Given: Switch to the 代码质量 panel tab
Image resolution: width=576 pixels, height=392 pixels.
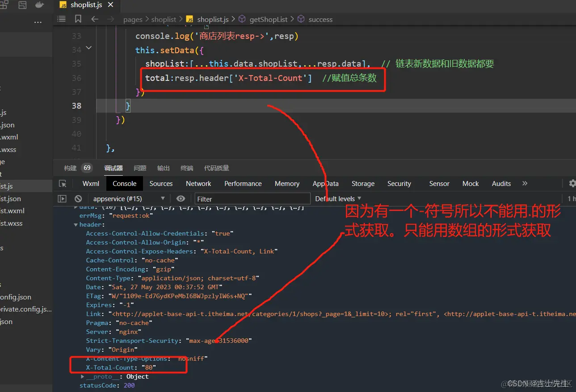Looking at the screenshot, I should [216, 168].
